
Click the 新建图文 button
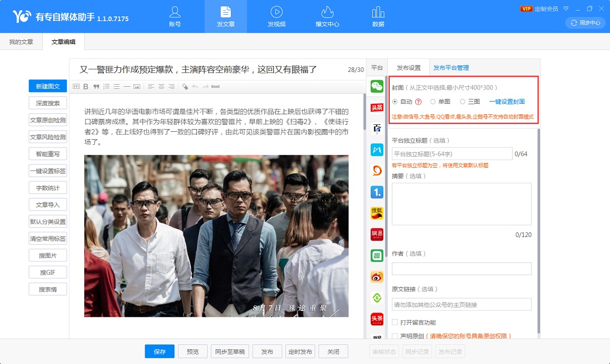(x=48, y=86)
